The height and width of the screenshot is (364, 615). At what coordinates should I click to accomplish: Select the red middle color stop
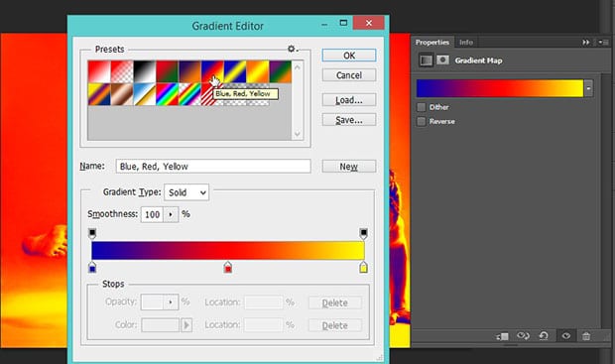228,268
